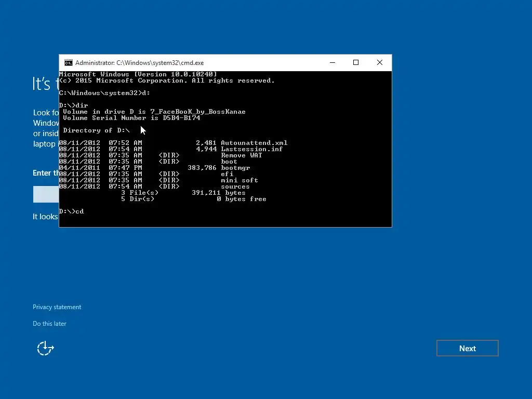Click the mini soft directory entry
532x399 pixels.
(x=240, y=180)
